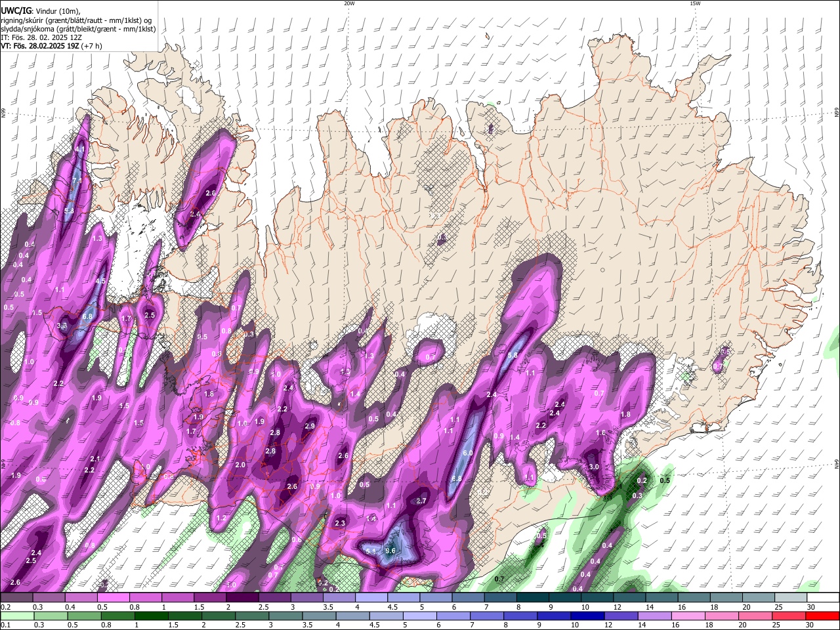
Task: Select the value '2.0' on the map
Action: (x=240, y=465)
